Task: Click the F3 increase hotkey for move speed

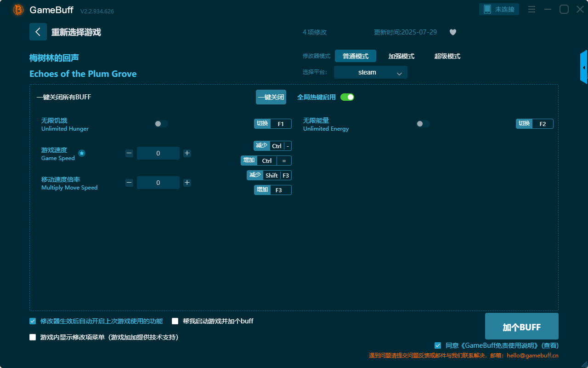Action: 273,190
